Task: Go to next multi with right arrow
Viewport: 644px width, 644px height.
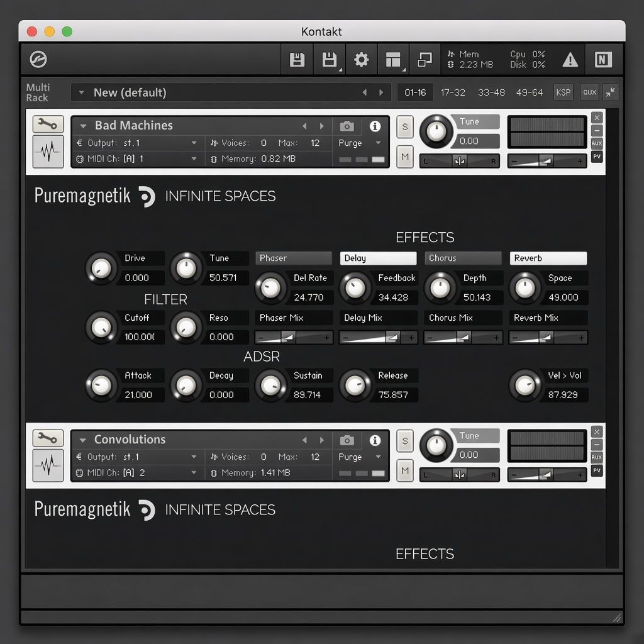Action: pyautogui.click(x=380, y=92)
